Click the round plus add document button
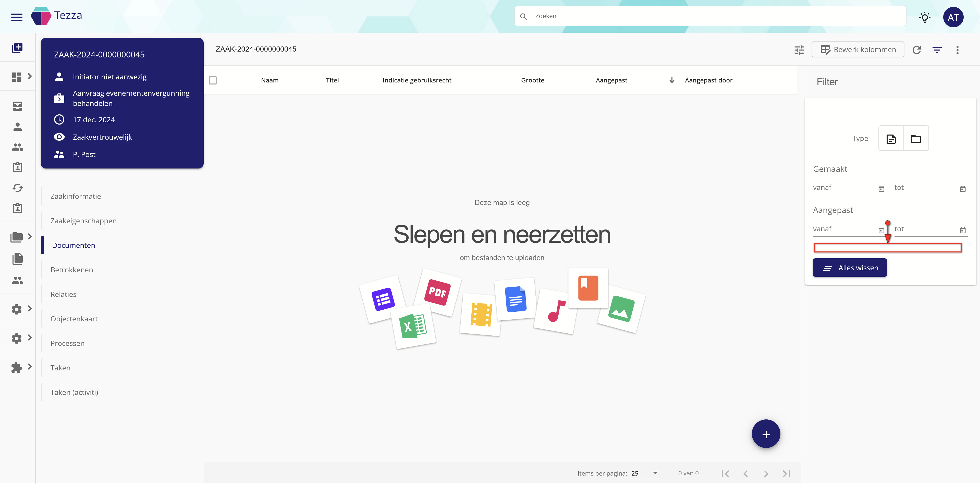The height and width of the screenshot is (484, 980). click(x=766, y=434)
